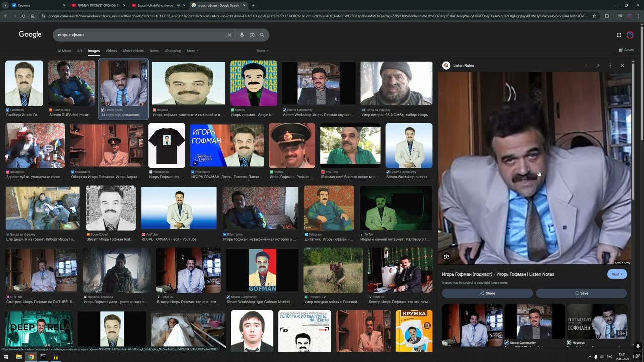Click the Share button
This screenshot has height=362, width=644.
pyautogui.click(x=487, y=293)
